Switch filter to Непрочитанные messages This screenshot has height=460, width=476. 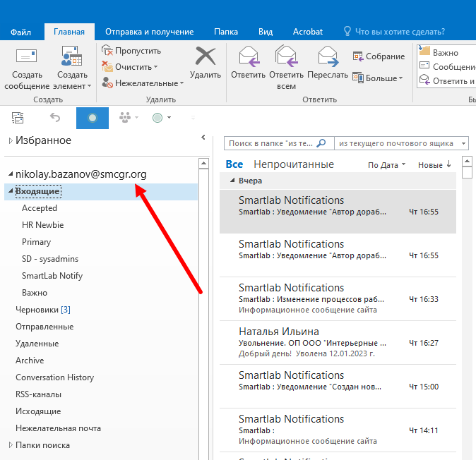294,164
